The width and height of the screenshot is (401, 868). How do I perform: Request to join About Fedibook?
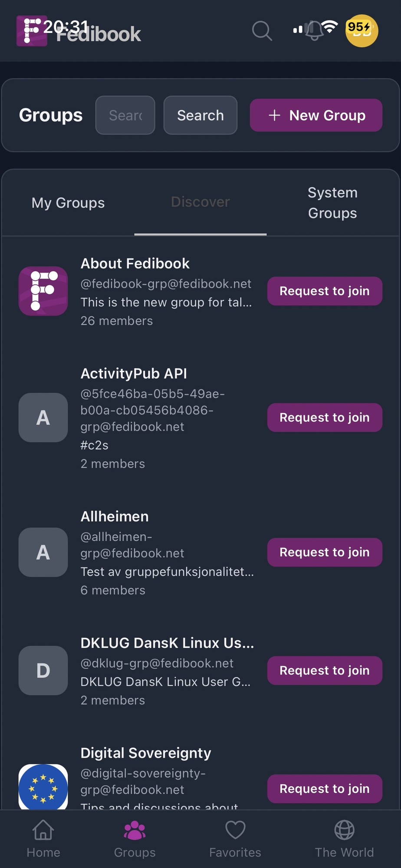[x=325, y=291]
